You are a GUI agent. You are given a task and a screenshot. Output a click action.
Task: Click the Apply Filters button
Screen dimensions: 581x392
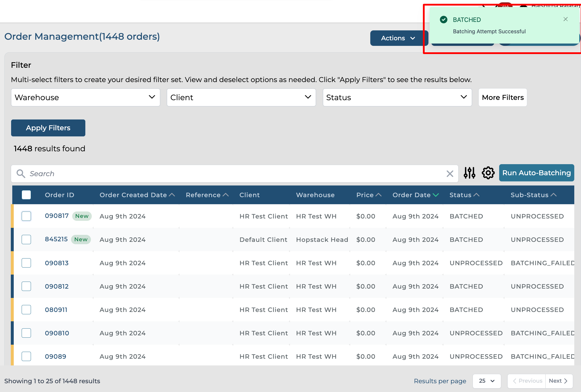48,128
